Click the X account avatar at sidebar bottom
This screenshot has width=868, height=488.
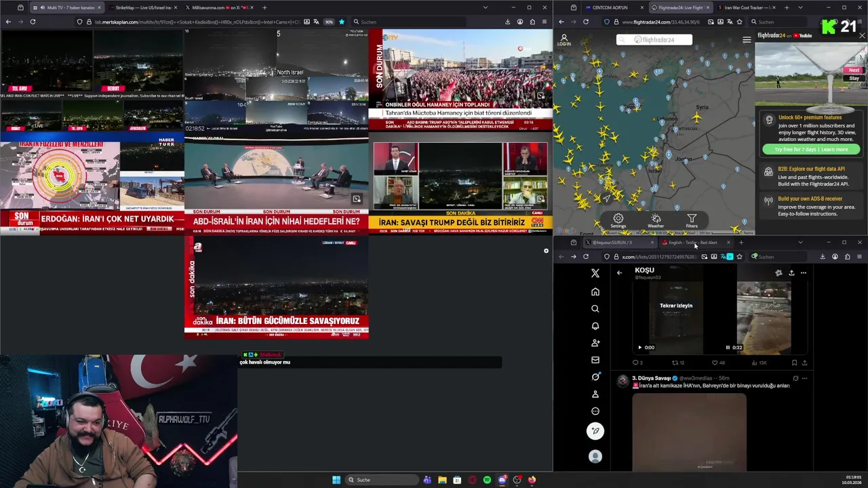point(595,457)
